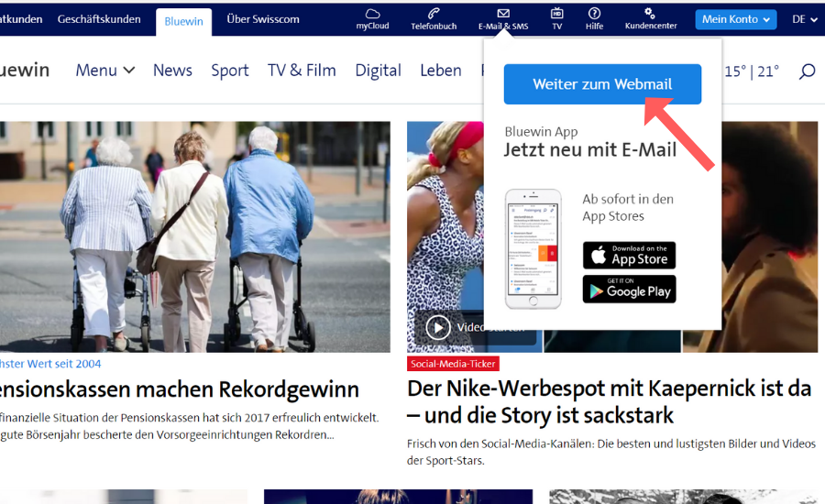Get the app on Google Play
Screen dimensions: 825x504
(629, 290)
